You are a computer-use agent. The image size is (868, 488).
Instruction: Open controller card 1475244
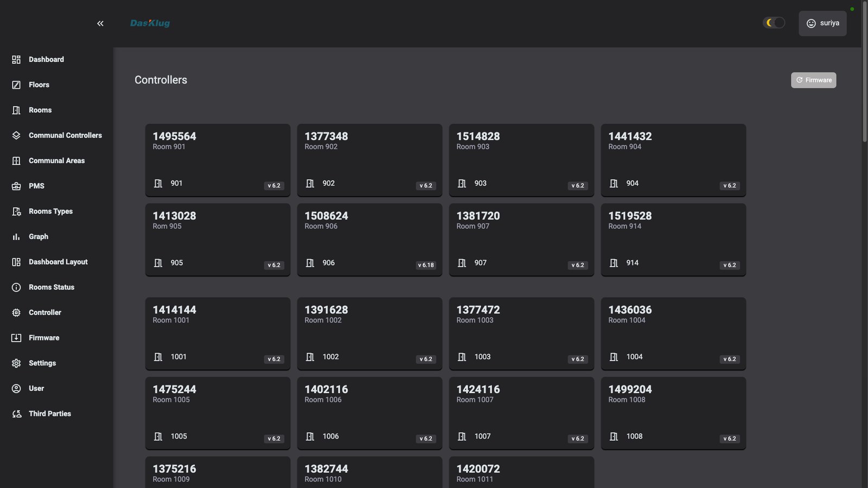pyautogui.click(x=218, y=413)
